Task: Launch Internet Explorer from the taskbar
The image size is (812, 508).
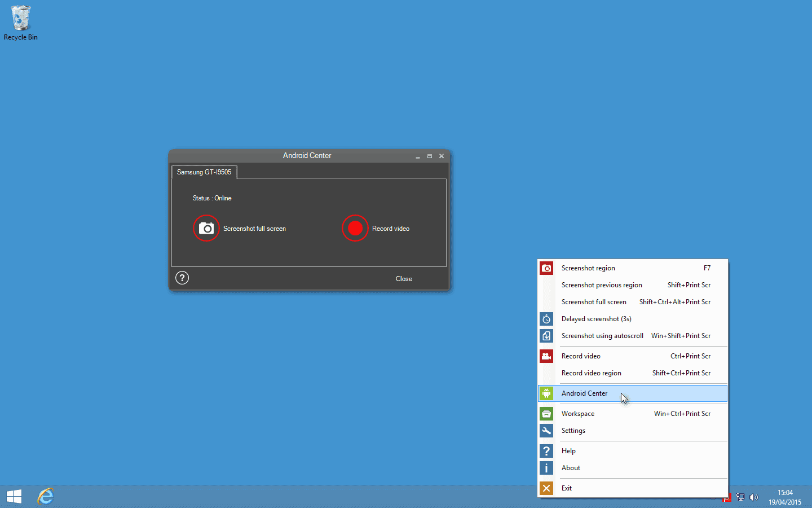Action: point(46,496)
